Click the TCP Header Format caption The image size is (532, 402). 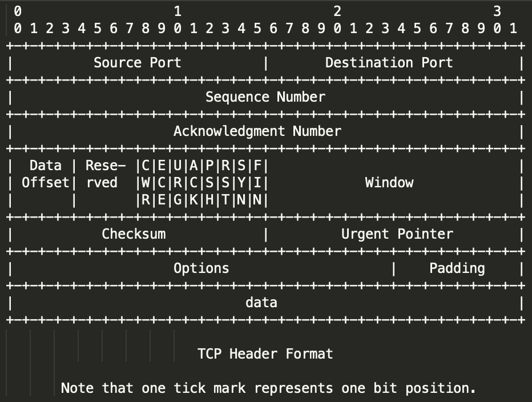tap(265, 354)
